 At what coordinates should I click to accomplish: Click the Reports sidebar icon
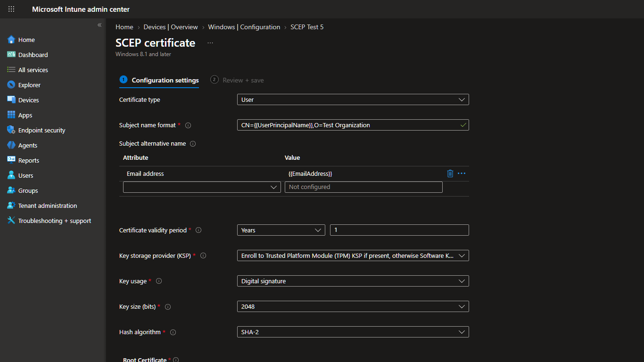11,160
